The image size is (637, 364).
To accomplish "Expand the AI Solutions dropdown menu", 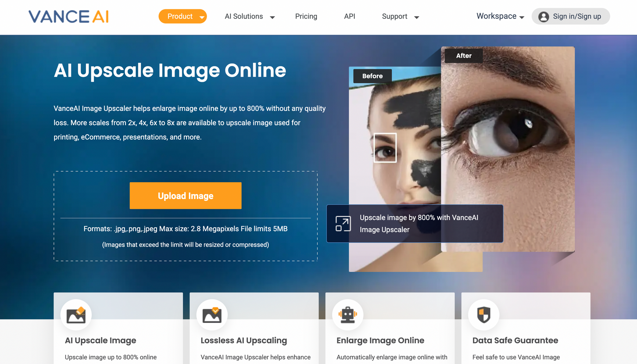I will [x=250, y=17].
